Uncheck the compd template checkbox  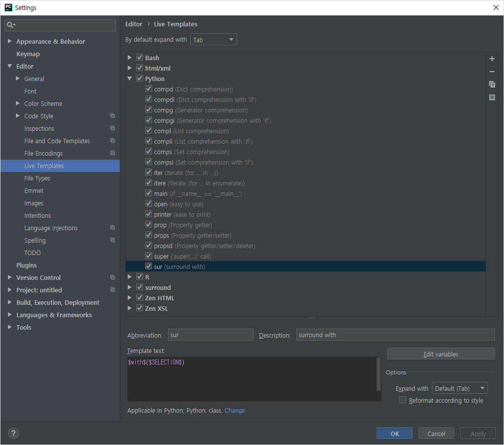(x=148, y=89)
